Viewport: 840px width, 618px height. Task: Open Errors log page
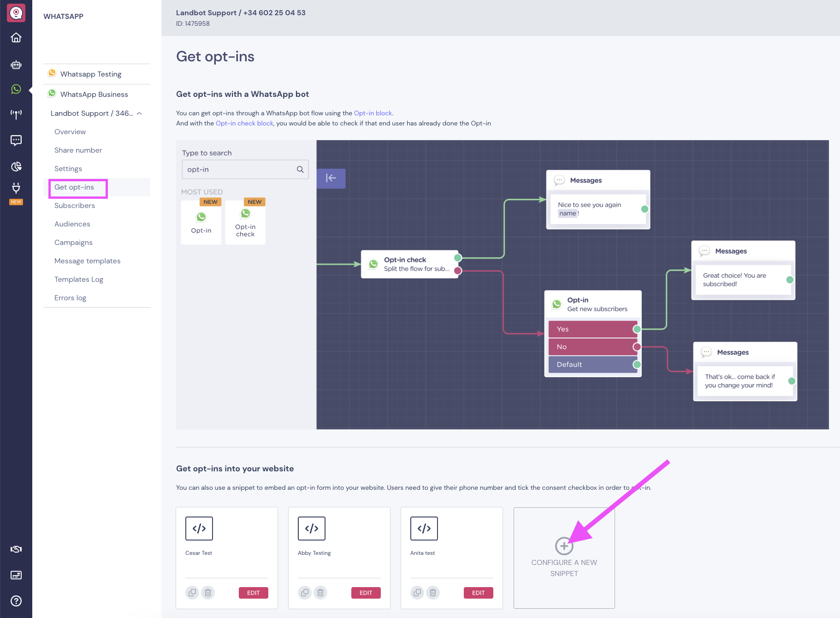[70, 298]
